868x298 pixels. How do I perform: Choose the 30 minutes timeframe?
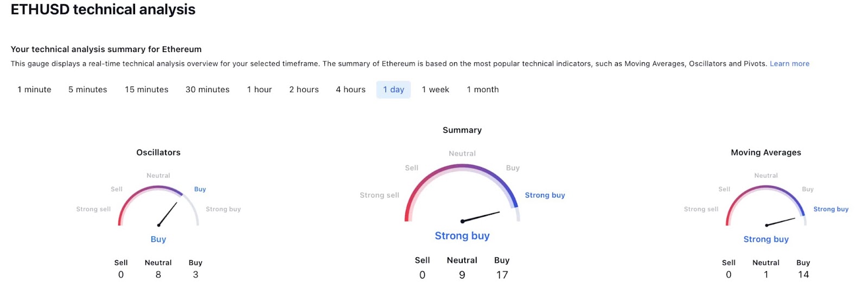pyautogui.click(x=207, y=89)
